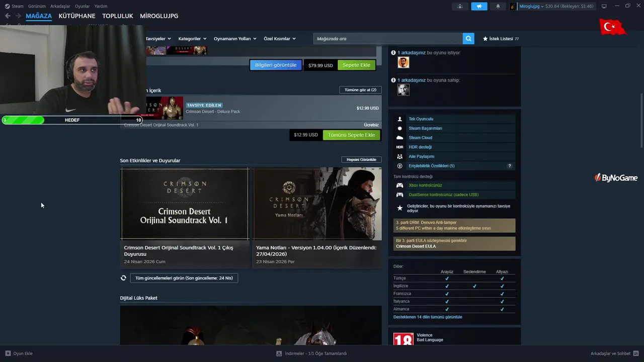Image resolution: width=644 pixels, height=362 pixels.
Task: Click the Erişilebilirlik Özellikleri accessibility icon
Action: click(x=400, y=166)
